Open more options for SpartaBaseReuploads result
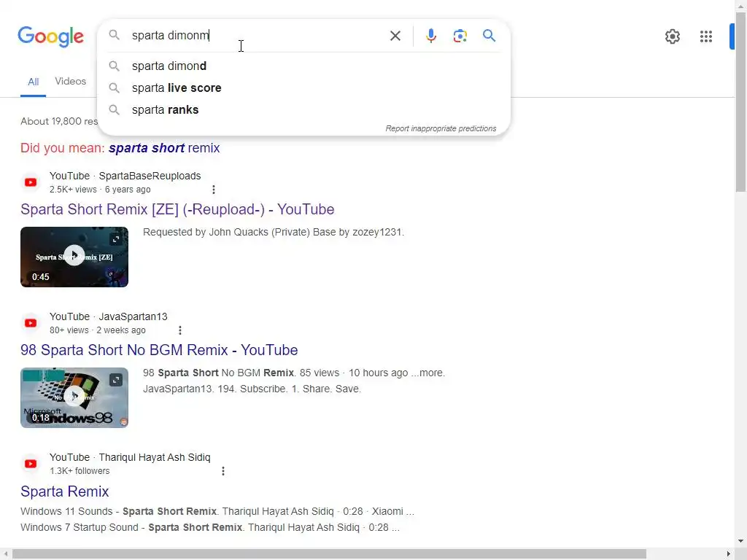Viewport: 747px width, 560px height. 214,190
